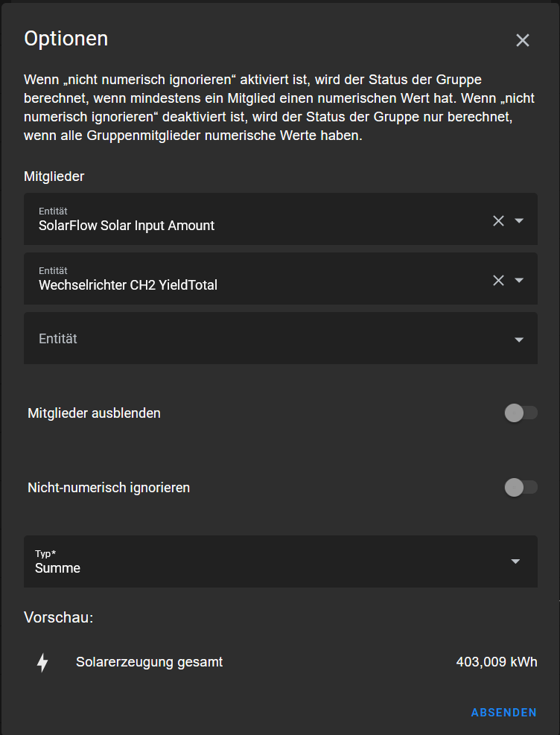Screen dimensions: 560x735
Task: Click the Nicht-numerisch ignorieren label
Action: tap(109, 489)
